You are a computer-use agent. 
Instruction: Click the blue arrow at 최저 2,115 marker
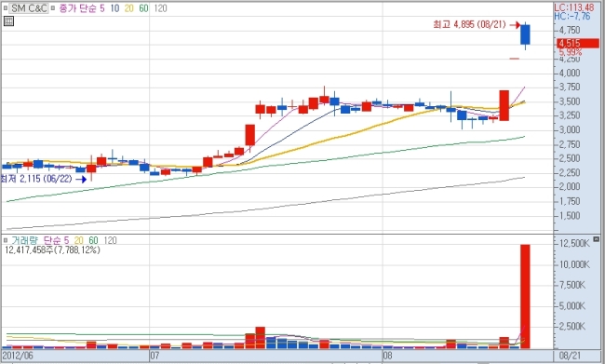pos(81,180)
